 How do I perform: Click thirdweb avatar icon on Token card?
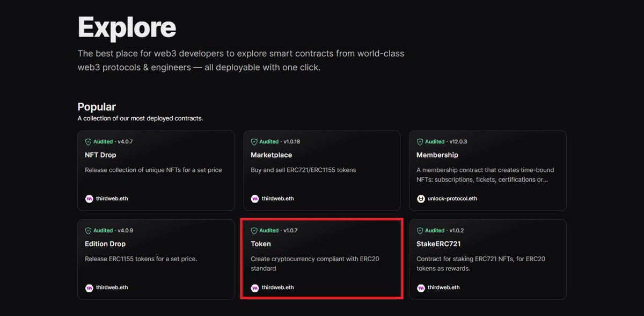coord(255,288)
